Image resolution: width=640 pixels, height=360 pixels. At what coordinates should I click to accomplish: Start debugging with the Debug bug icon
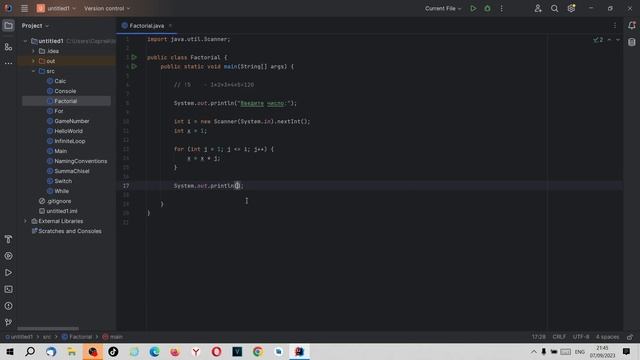[x=487, y=8]
